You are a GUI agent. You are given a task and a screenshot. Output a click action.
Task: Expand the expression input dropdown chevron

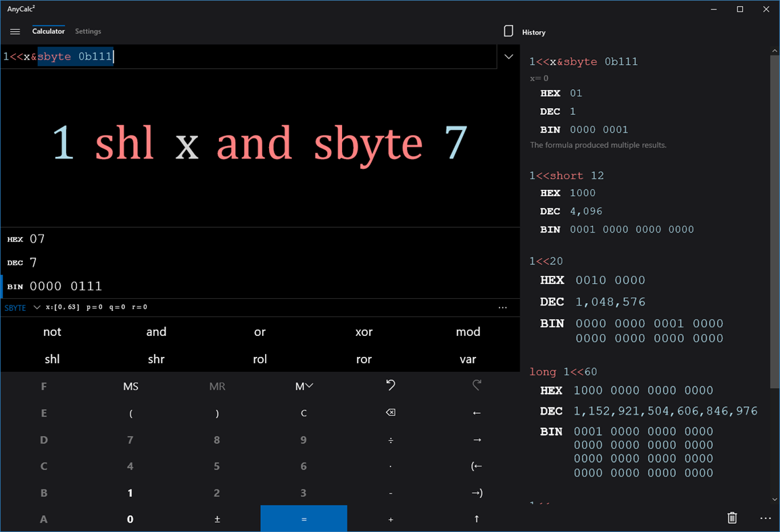tap(508, 57)
